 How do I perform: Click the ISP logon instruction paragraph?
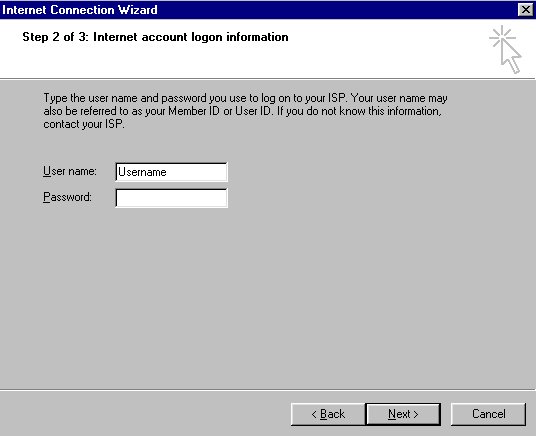[245, 111]
